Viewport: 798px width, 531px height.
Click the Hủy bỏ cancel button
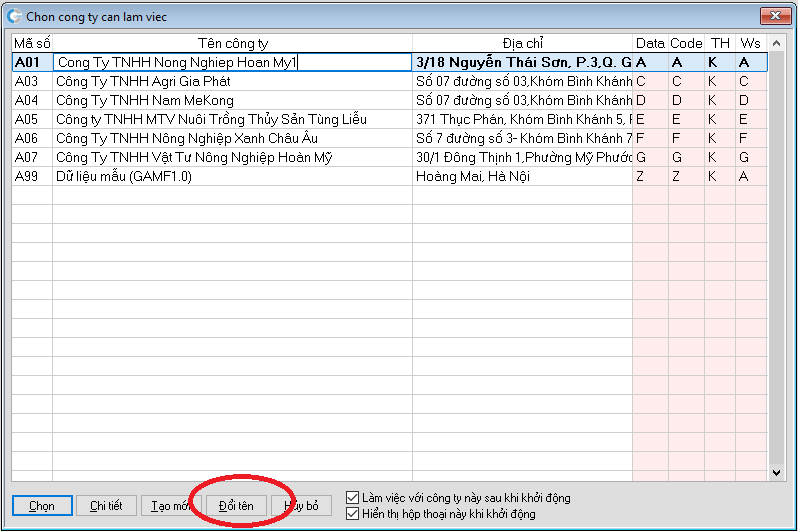tap(301, 506)
